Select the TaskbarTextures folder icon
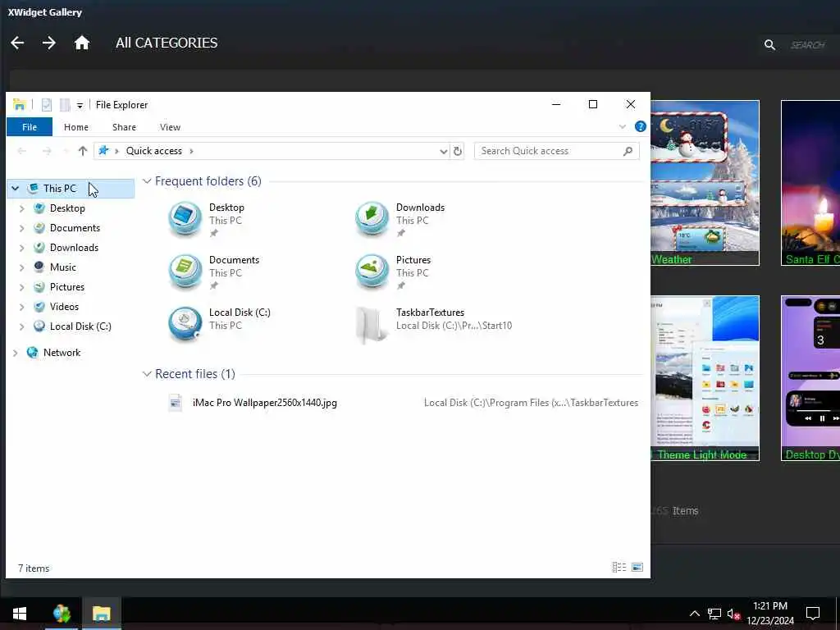This screenshot has width=840, height=630. 372,323
